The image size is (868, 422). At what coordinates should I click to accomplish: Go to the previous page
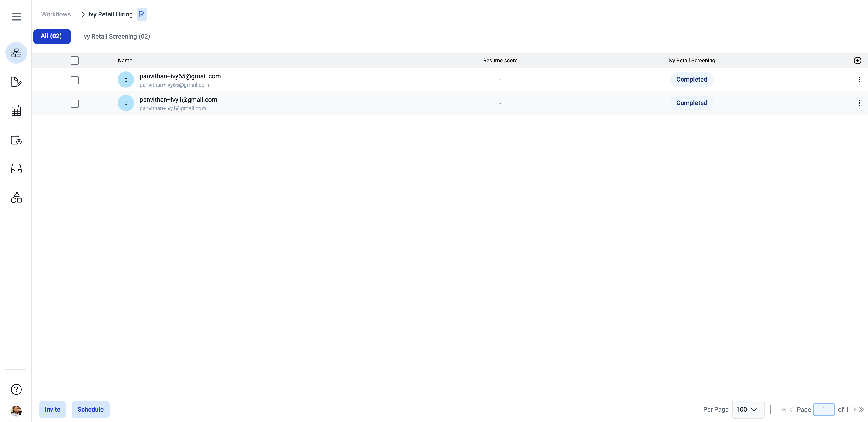coord(791,410)
